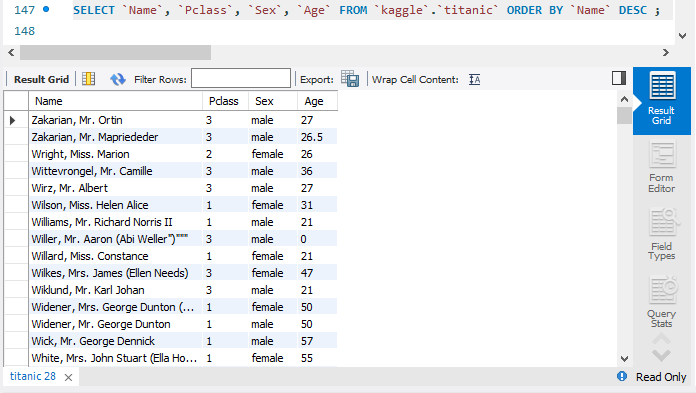Expand side panel list with lower chevron
The width and height of the screenshot is (696, 393).
661,356
